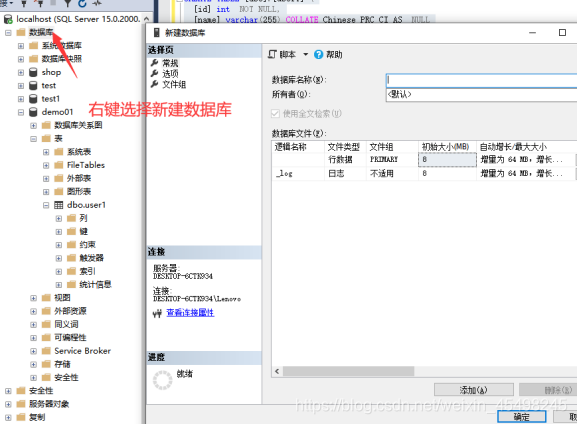Select the PRIMARY filegroup cell
This screenshot has width=577, height=424.
pos(392,160)
